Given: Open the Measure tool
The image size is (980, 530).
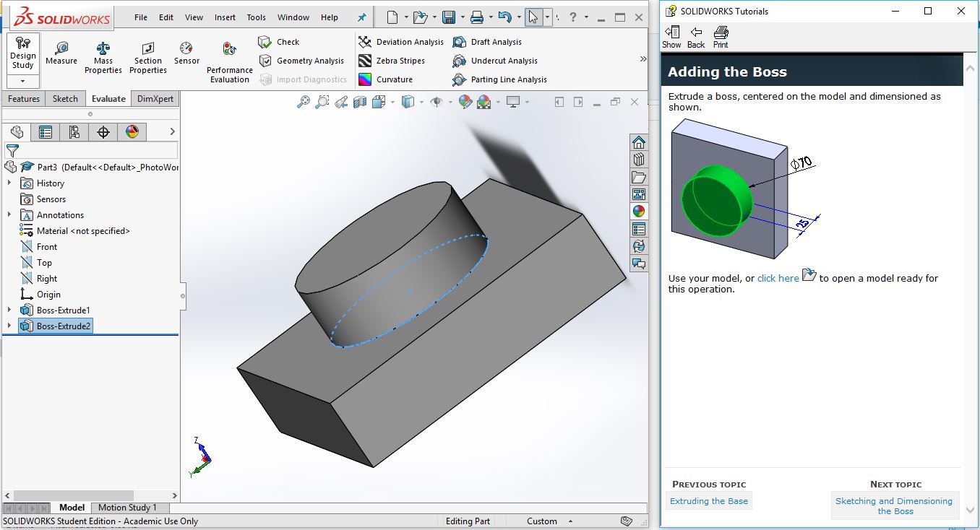Looking at the screenshot, I should [61, 53].
